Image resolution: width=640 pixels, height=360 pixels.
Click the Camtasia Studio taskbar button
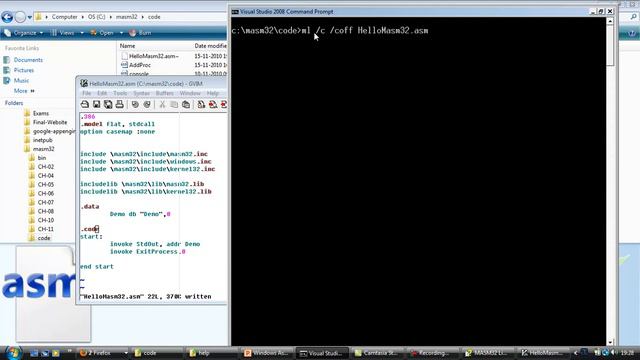pyautogui.click(x=378, y=353)
